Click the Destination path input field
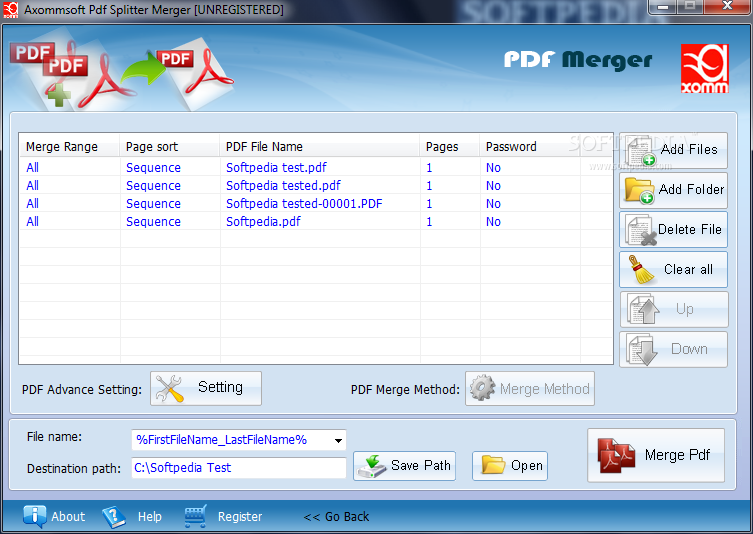This screenshot has width=753, height=534. click(x=239, y=468)
